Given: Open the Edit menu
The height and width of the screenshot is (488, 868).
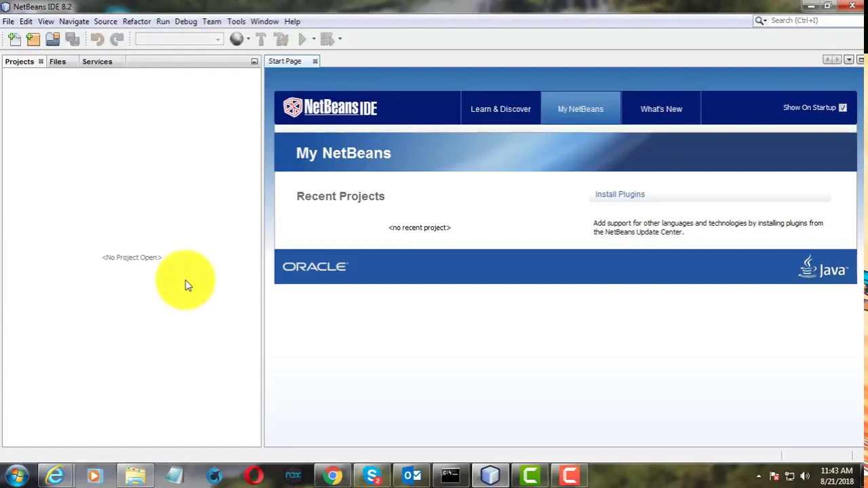Looking at the screenshot, I should tap(26, 21).
